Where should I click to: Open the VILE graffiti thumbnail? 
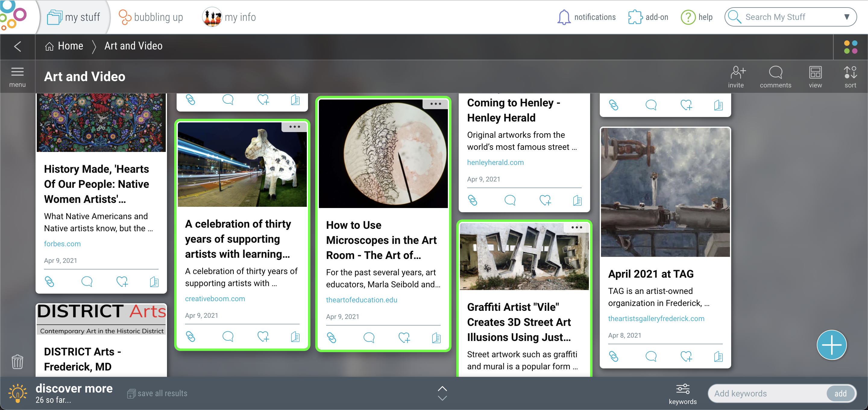point(524,256)
